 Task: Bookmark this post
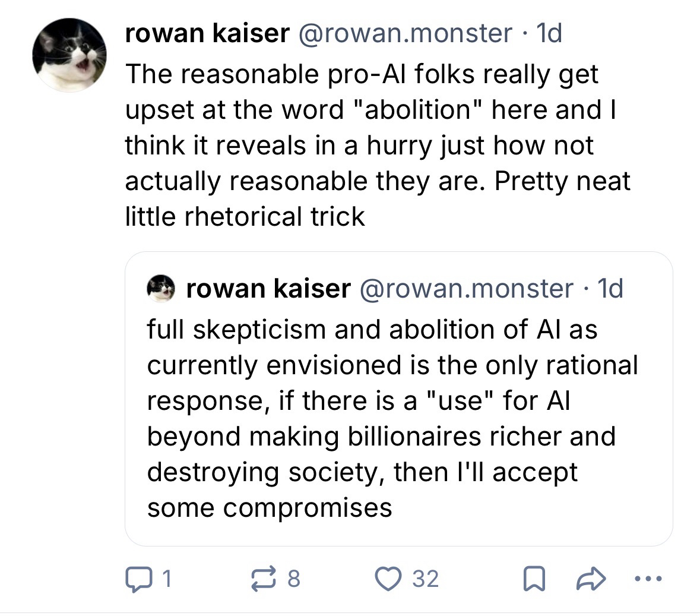[x=534, y=579]
